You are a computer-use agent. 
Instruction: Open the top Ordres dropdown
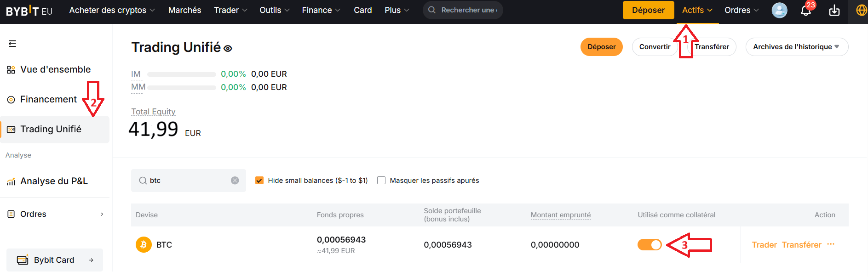[742, 10]
